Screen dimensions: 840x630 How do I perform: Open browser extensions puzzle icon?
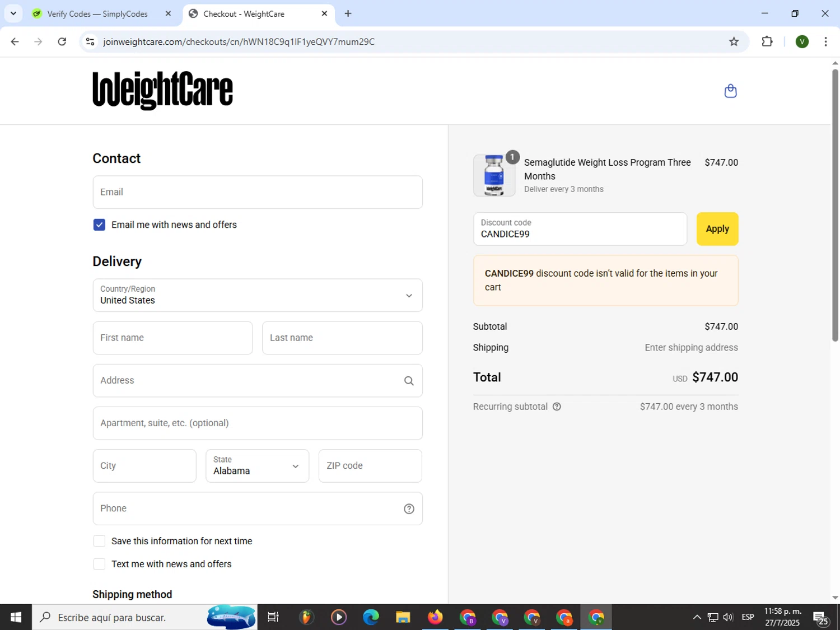pyautogui.click(x=767, y=41)
